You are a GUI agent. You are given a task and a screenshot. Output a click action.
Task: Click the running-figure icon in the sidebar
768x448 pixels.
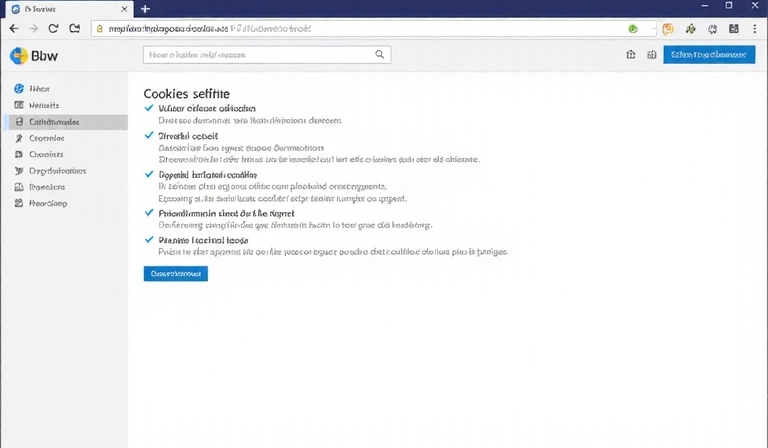click(19, 138)
